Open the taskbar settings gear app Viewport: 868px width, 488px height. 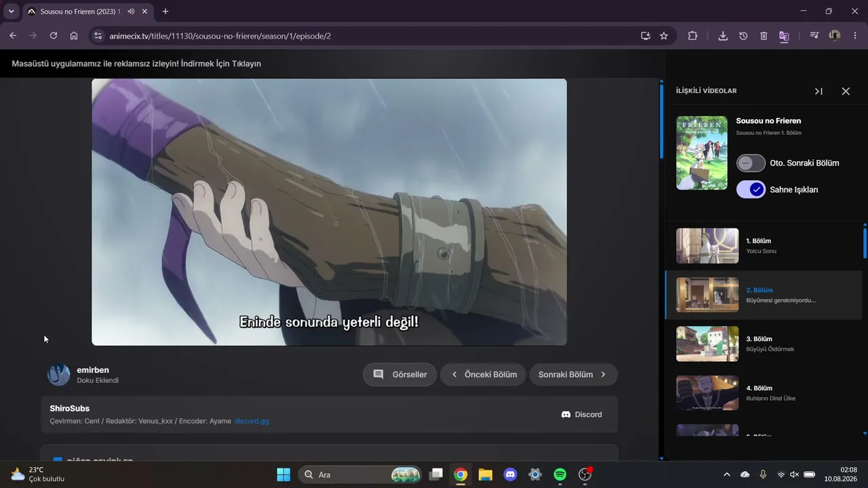[535, 474]
